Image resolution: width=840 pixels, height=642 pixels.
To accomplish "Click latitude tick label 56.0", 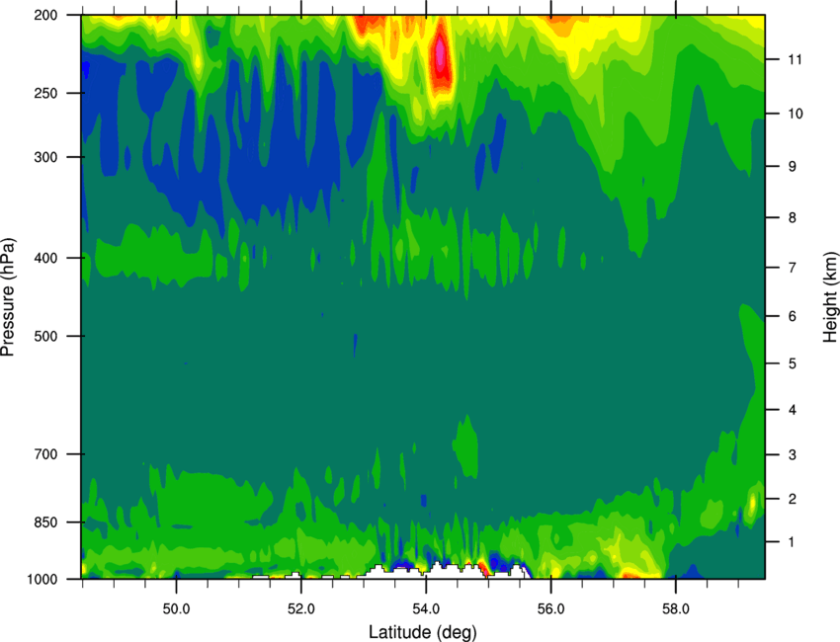I will [550, 609].
